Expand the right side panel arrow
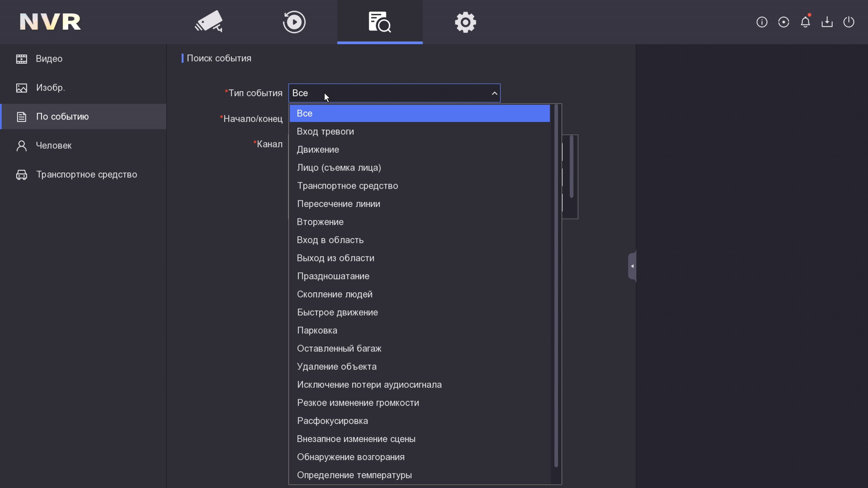 [x=632, y=266]
